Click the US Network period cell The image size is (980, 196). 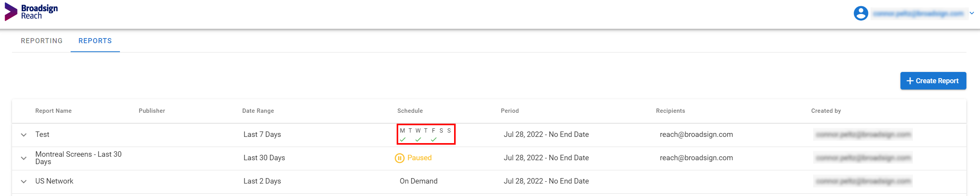point(546,181)
